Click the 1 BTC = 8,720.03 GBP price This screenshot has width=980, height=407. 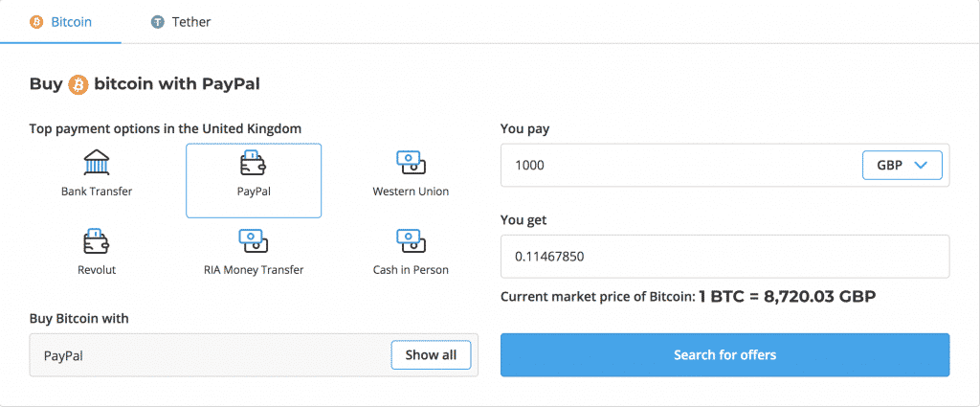(787, 296)
